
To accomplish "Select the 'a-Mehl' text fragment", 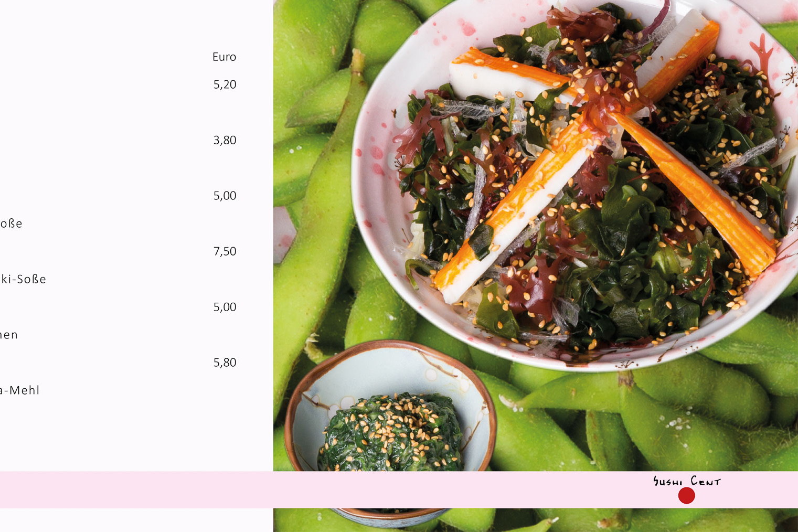I will (x=20, y=390).
